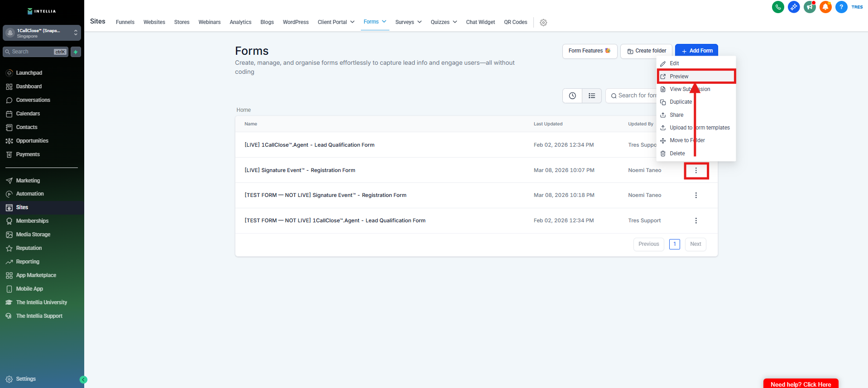
Task: Open options for TEST 1CallClose Lead Qualification Form
Action: [x=696, y=220]
